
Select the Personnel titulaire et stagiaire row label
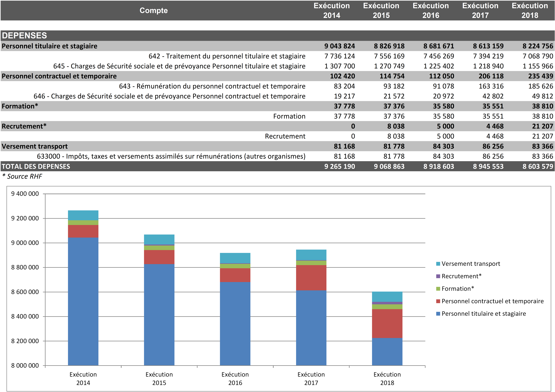(x=50, y=46)
